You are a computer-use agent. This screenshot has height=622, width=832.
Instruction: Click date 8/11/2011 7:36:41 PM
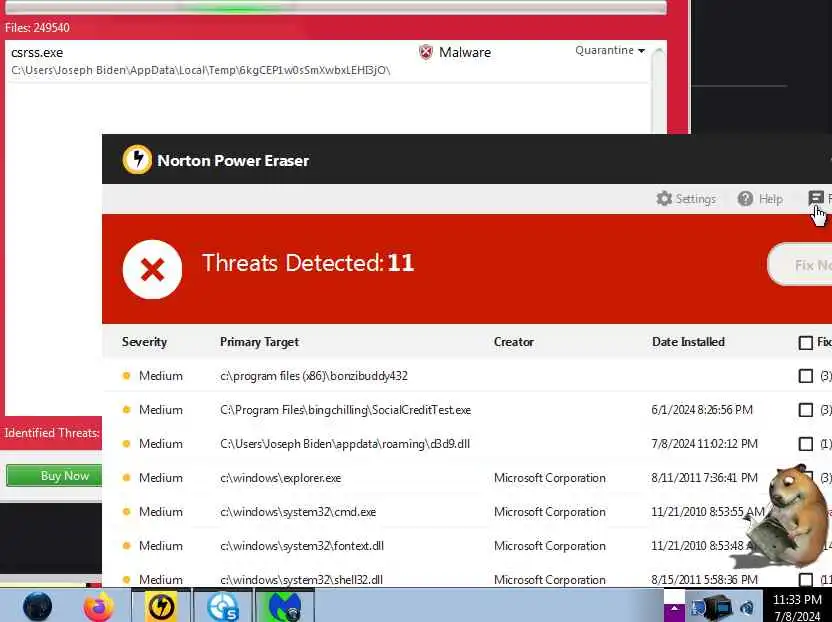[704, 478]
